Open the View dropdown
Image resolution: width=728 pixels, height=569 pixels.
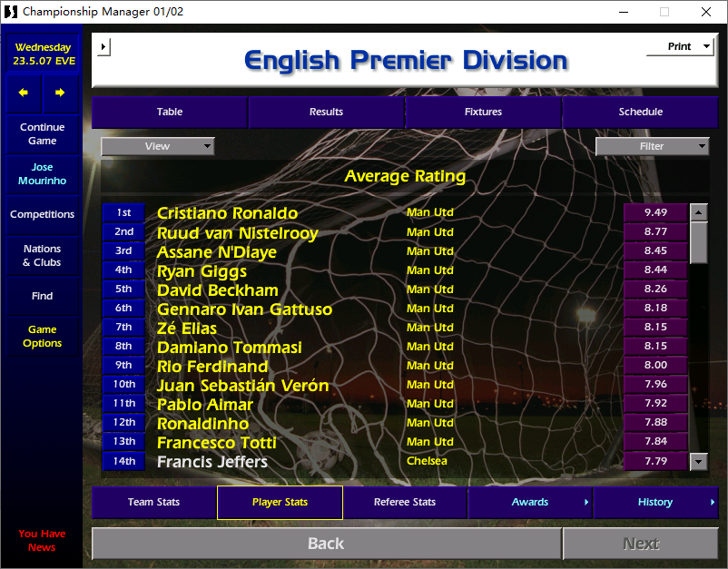tap(157, 146)
